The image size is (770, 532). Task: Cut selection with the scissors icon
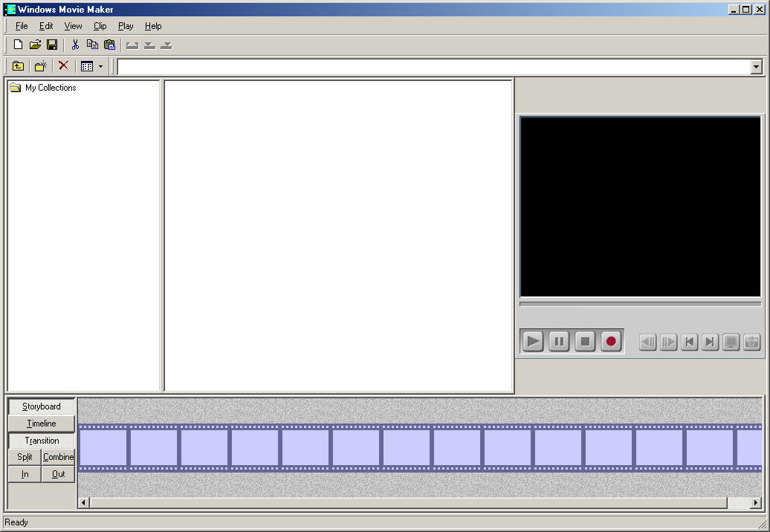(x=75, y=45)
